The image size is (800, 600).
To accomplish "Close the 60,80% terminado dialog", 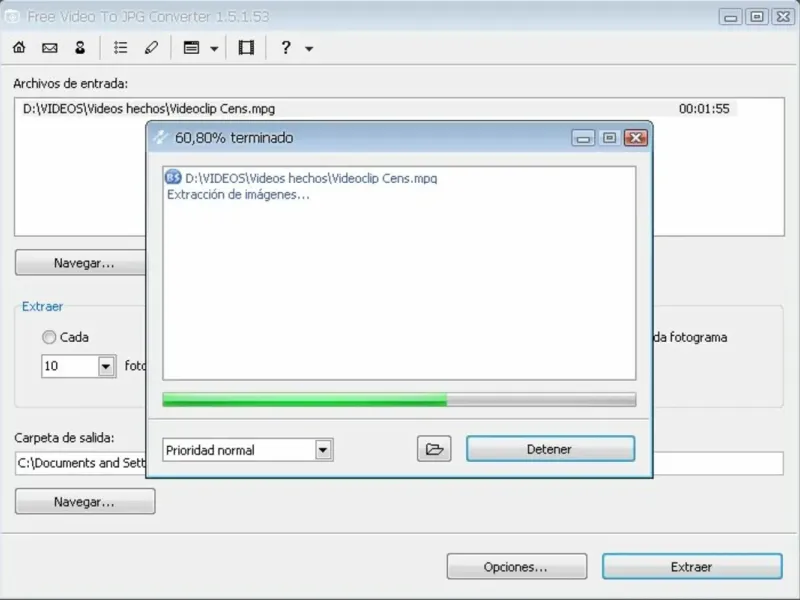I will tap(636, 138).
